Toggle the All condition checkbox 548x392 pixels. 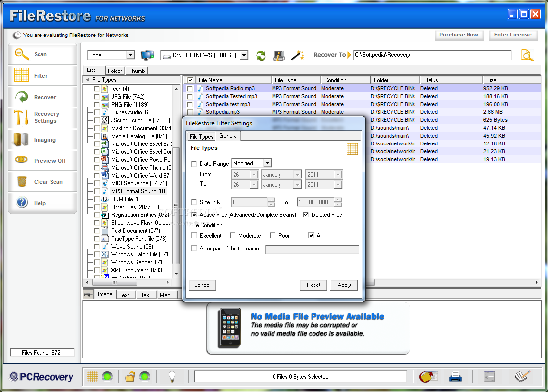311,236
